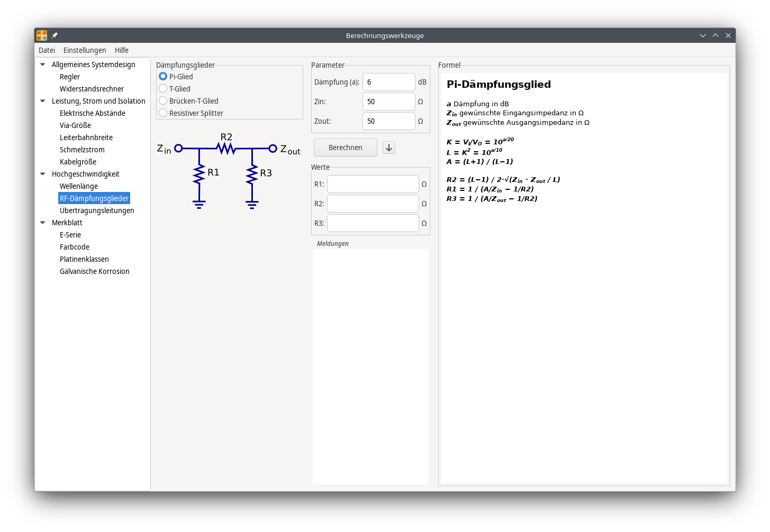Choose the Brücken-T-Glied attenuator option

click(163, 101)
